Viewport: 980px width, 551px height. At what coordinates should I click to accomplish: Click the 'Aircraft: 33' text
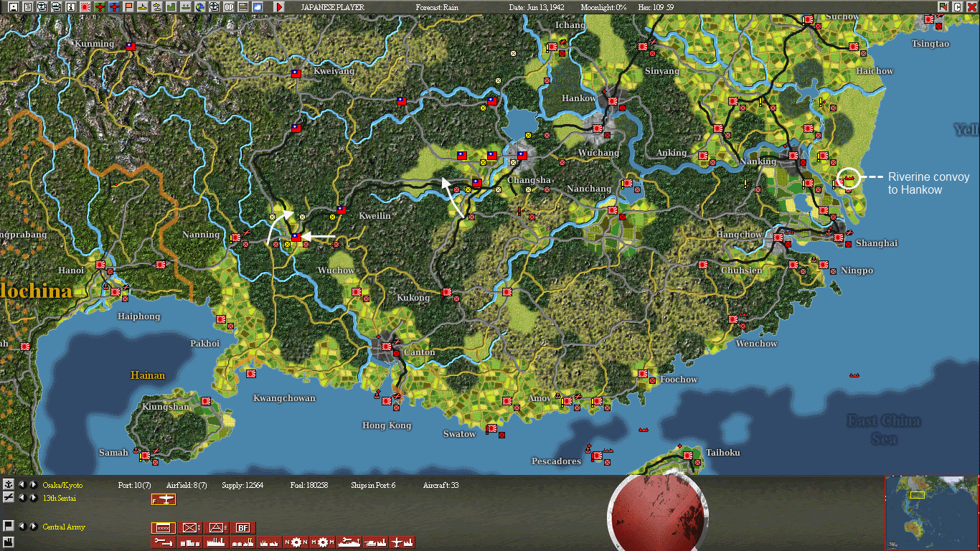[440, 486]
